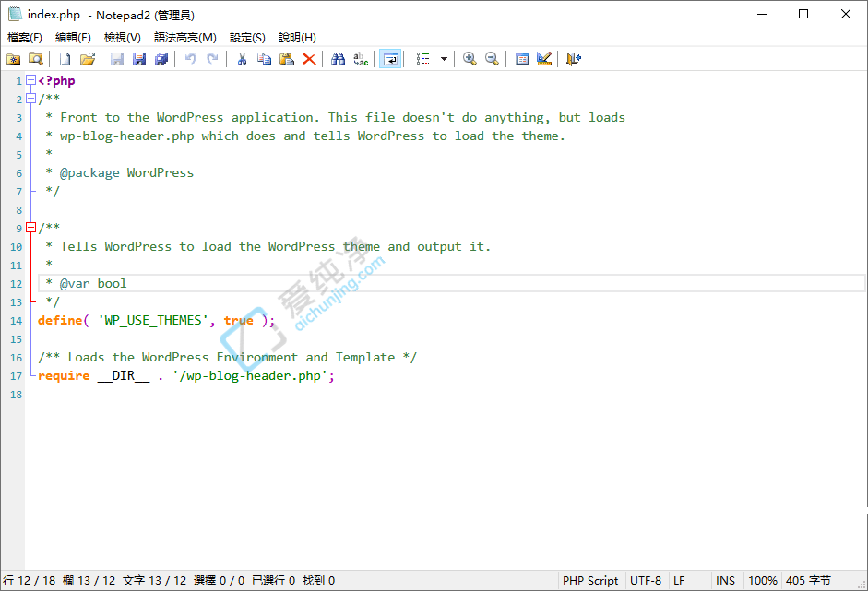Screen dimensions: 868x591
Task: Open the Browse file search icon
Action: [x=35, y=59]
